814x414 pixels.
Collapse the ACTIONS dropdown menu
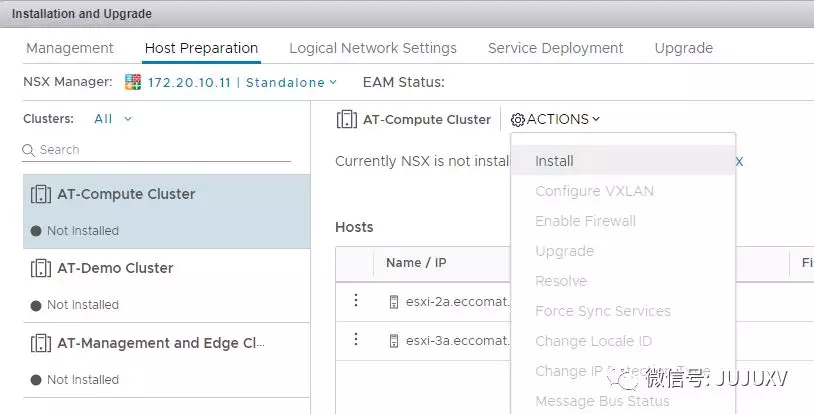[555, 119]
